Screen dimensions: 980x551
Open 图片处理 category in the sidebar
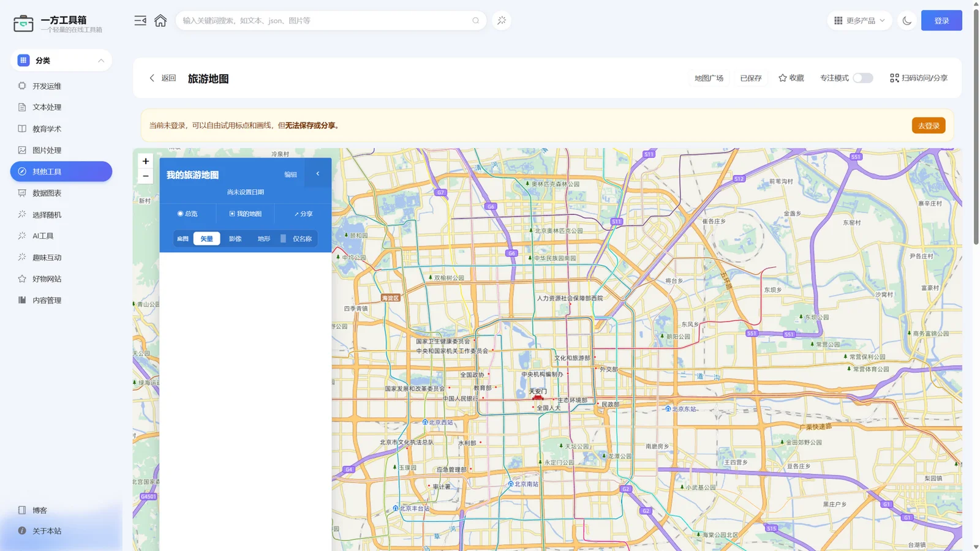61,150
